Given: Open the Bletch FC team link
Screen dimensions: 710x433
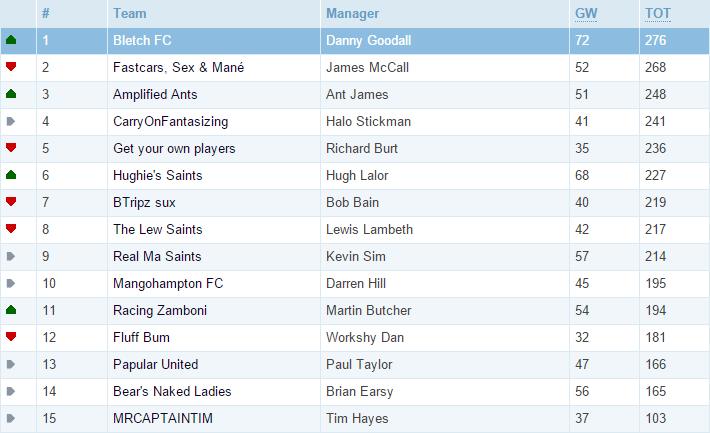Looking at the screenshot, I should pyautogui.click(x=142, y=40).
